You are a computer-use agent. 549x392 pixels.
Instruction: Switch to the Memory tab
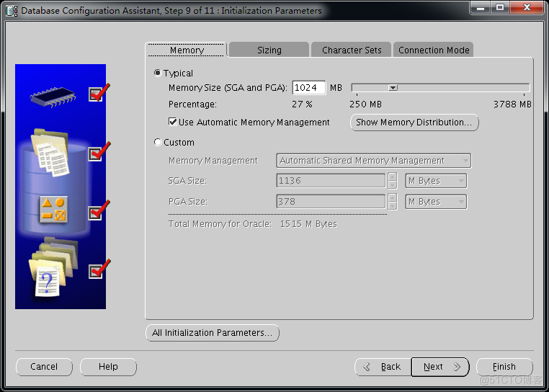tap(187, 50)
